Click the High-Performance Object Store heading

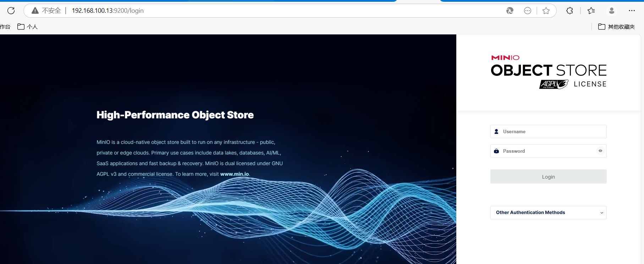click(x=175, y=115)
